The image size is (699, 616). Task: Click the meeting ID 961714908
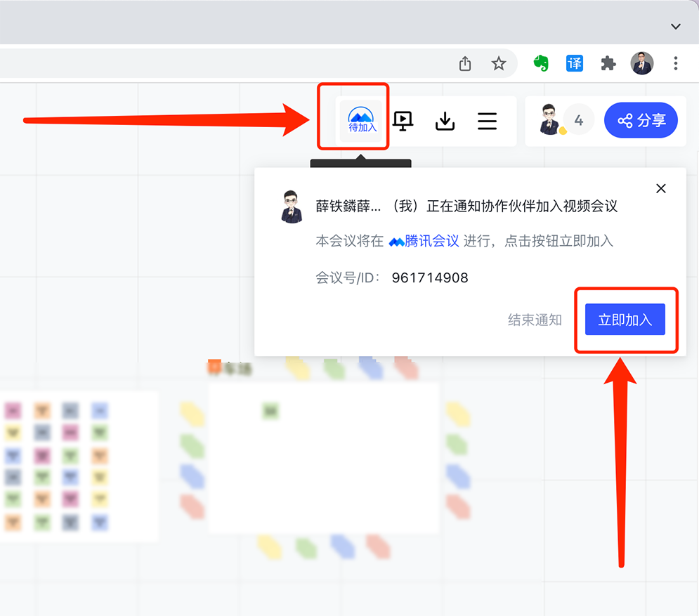point(430,277)
